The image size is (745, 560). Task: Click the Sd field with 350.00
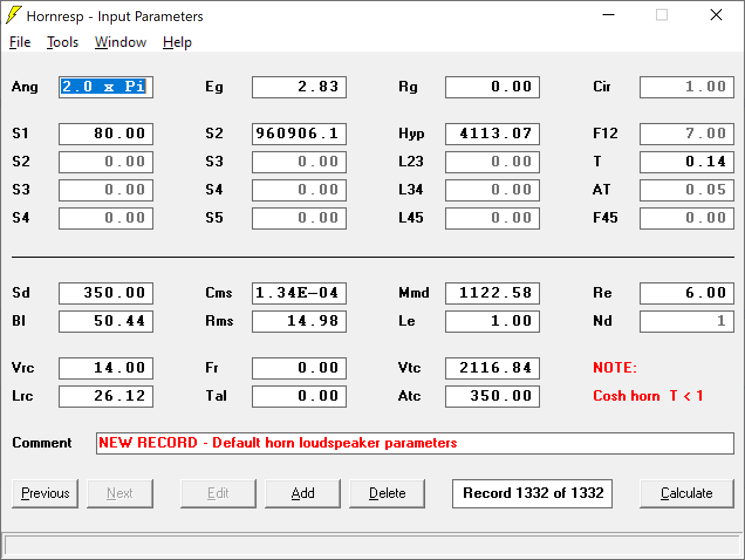tap(106, 293)
